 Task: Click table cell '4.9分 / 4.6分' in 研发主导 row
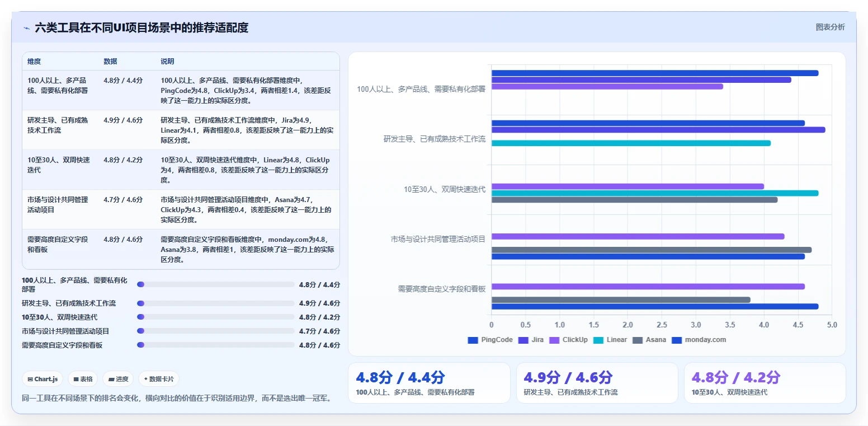click(x=123, y=120)
